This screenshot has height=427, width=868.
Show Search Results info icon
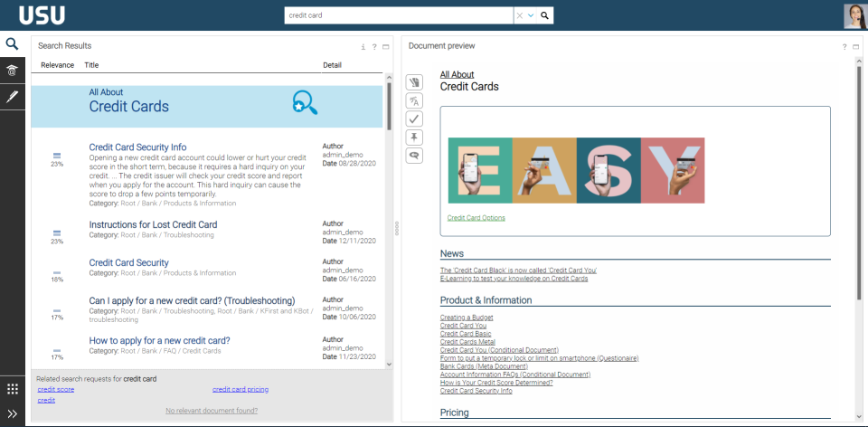click(363, 47)
